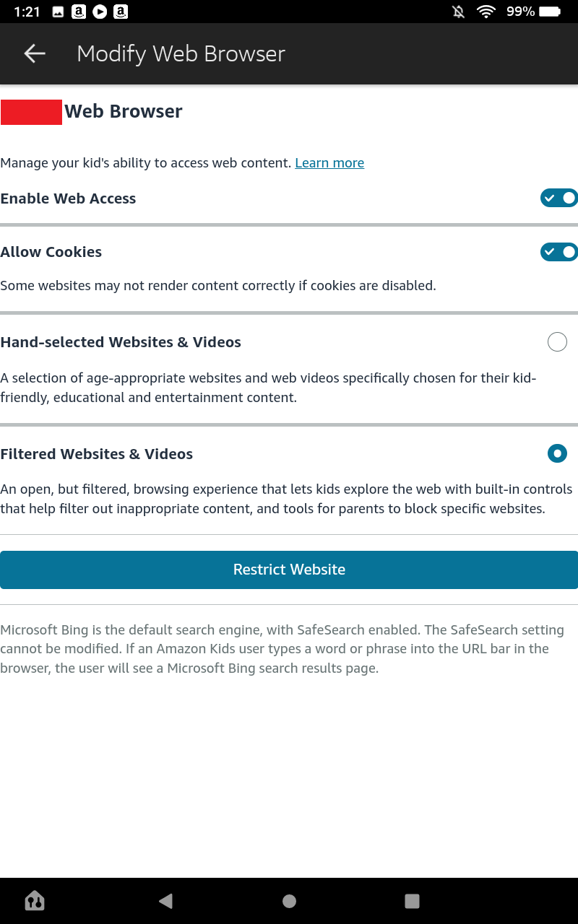The width and height of the screenshot is (578, 924).
Task: Open the Learn more link
Action: coord(329,163)
